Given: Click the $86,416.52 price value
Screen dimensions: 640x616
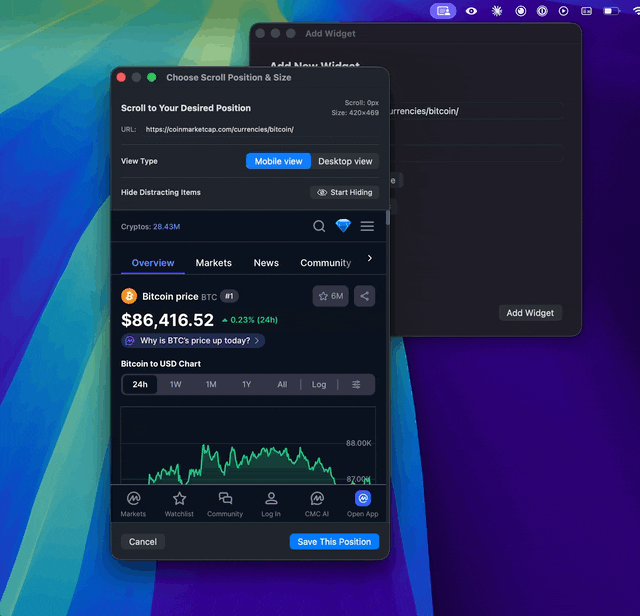Looking at the screenshot, I should (x=167, y=320).
